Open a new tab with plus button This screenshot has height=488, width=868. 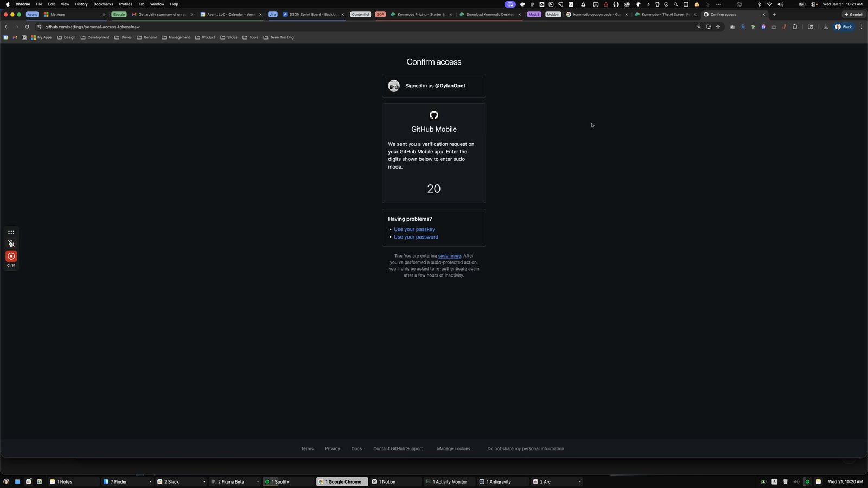pos(774,15)
